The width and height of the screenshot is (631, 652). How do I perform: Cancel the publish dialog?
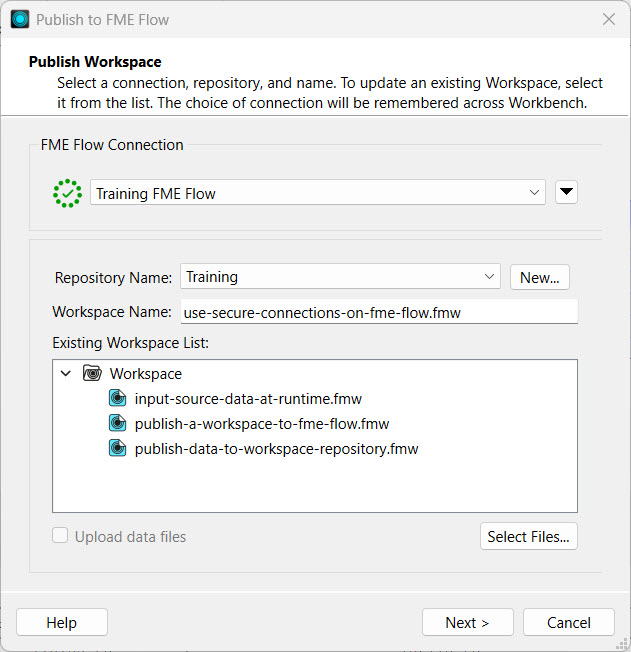pyautogui.click(x=568, y=623)
